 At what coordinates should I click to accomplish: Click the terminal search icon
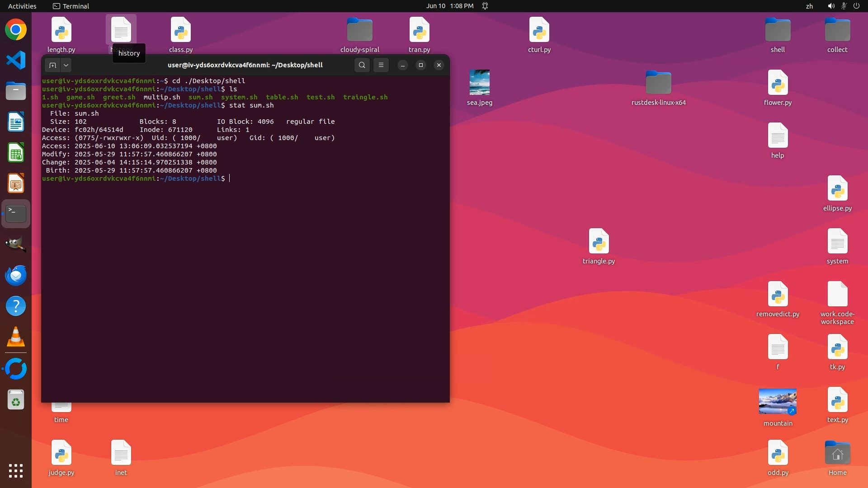[362, 65]
